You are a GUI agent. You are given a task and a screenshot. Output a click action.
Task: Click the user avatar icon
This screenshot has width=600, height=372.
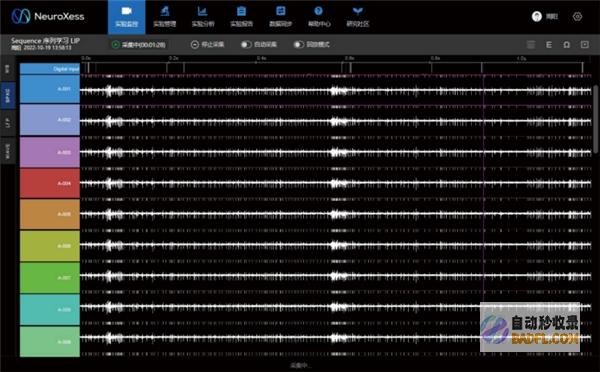coord(537,16)
